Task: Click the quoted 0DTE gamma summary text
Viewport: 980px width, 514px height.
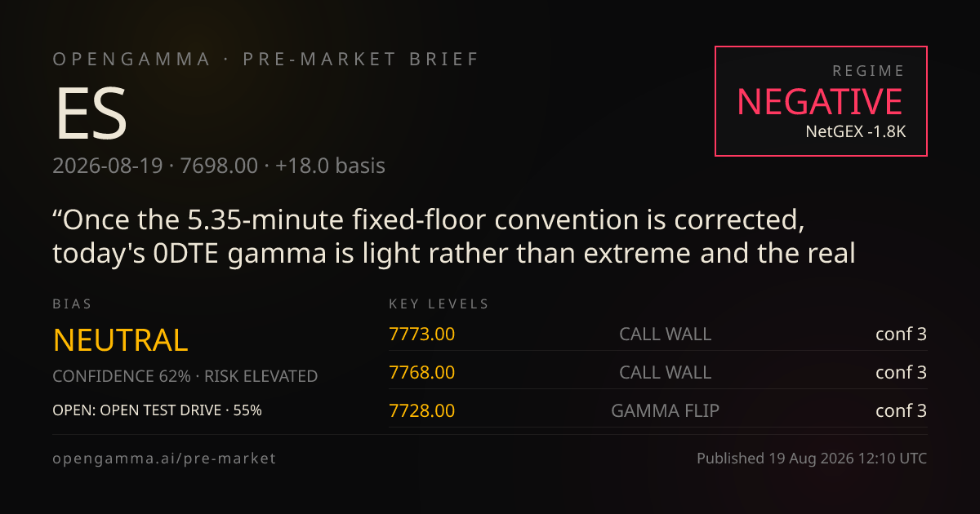Action: (454, 237)
